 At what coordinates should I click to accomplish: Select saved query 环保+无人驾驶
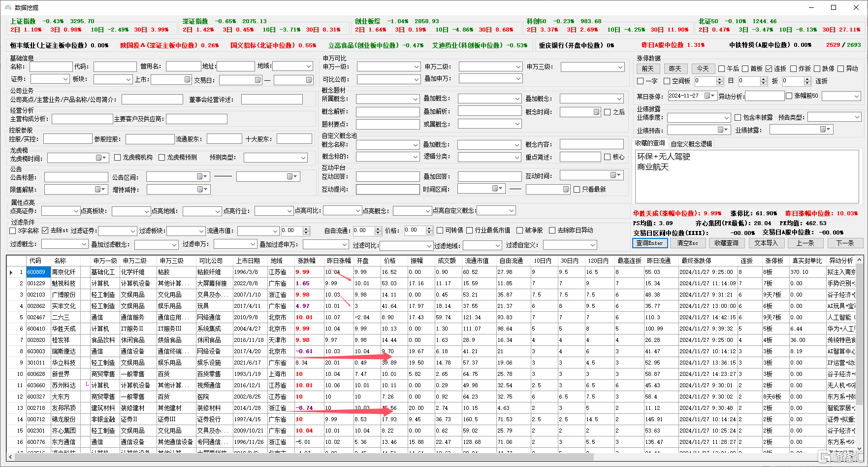click(x=664, y=157)
